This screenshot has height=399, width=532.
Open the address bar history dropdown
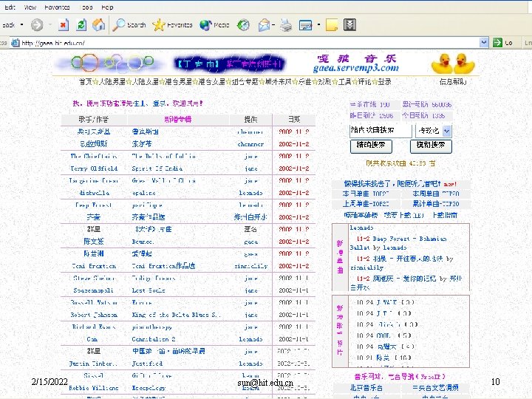click(484, 42)
